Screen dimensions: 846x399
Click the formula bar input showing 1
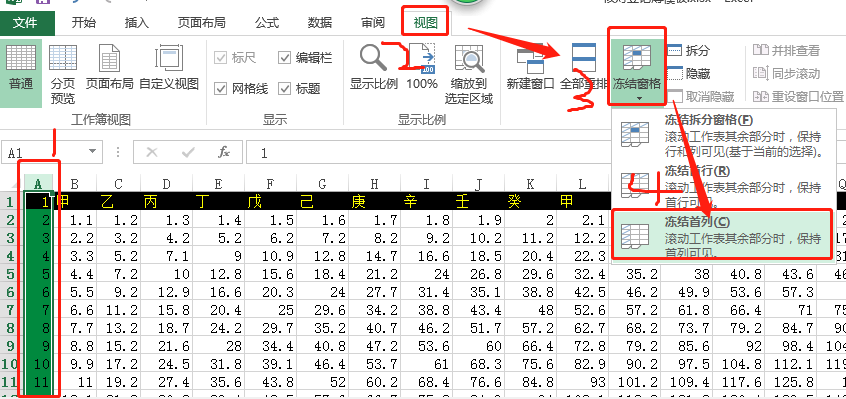545,153
